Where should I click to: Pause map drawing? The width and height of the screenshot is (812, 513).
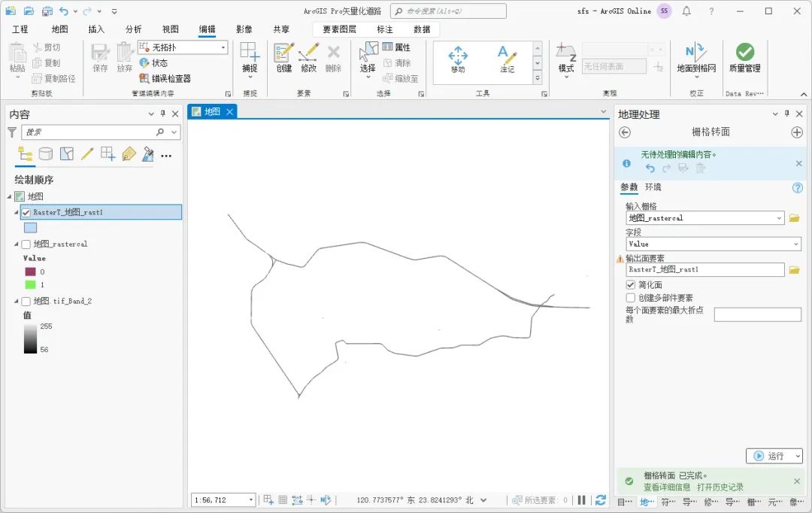point(581,500)
